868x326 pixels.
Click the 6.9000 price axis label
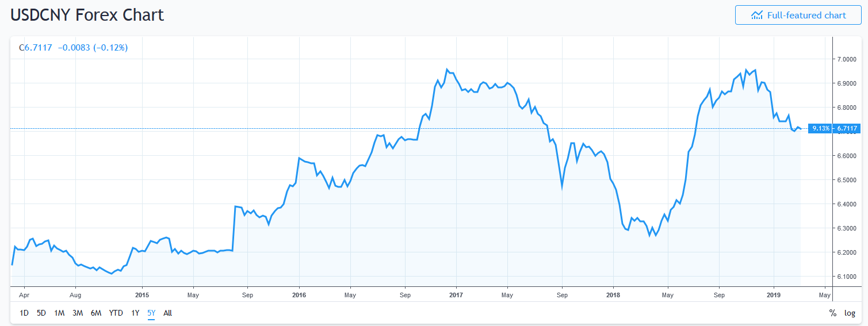848,83
